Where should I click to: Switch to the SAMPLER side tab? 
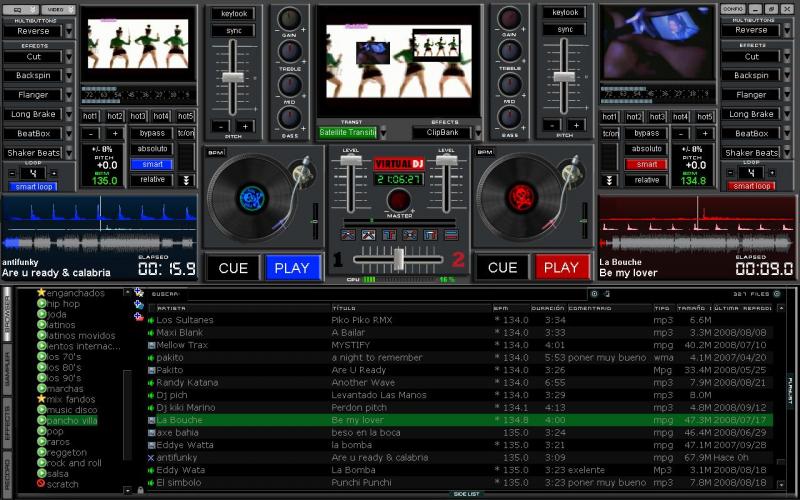click(x=7, y=369)
